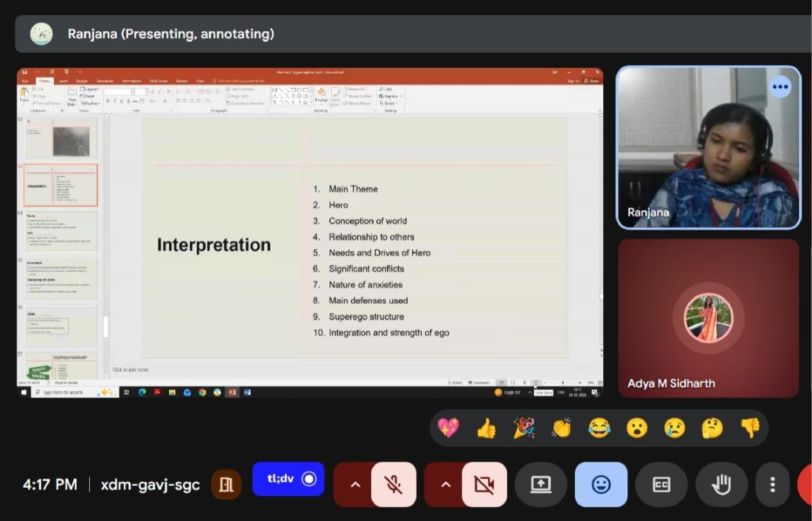Viewport: 812px width, 521px height.
Task: Open options on Ranjana's video tile
Action: [x=780, y=87]
